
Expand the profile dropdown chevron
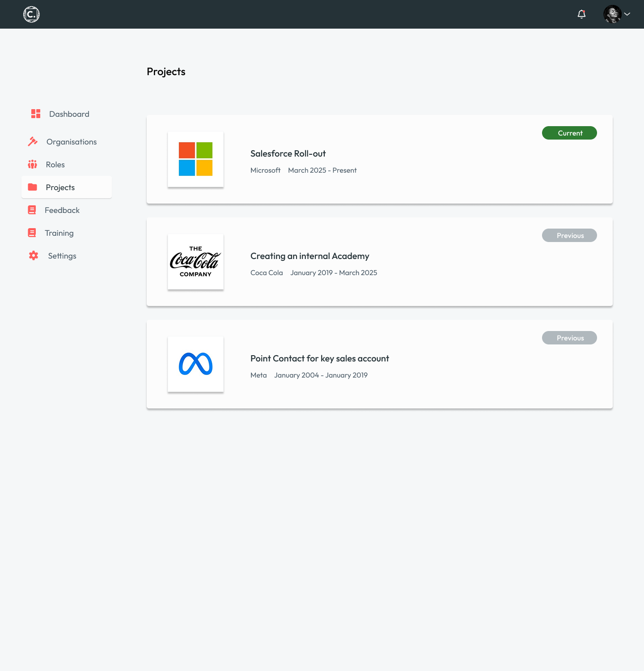coord(628,14)
